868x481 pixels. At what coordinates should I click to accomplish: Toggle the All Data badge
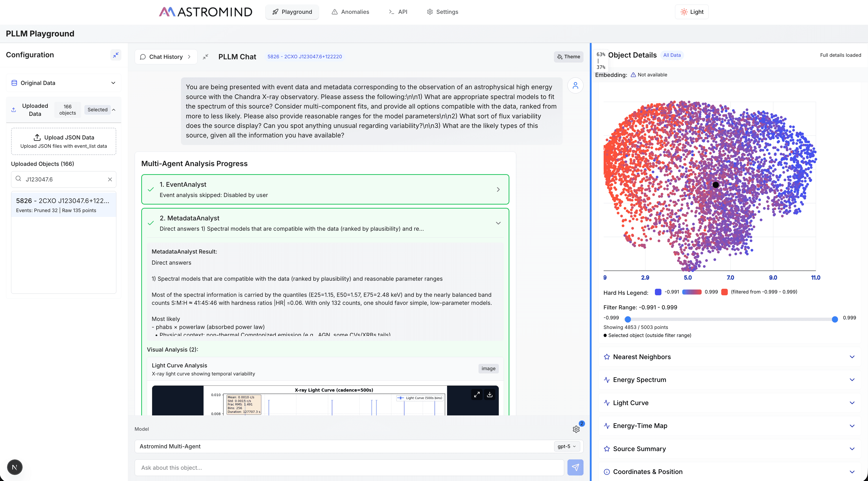pyautogui.click(x=671, y=55)
